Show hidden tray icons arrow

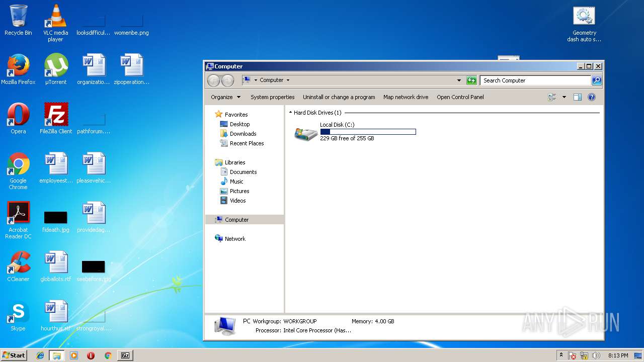click(x=561, y=355)
